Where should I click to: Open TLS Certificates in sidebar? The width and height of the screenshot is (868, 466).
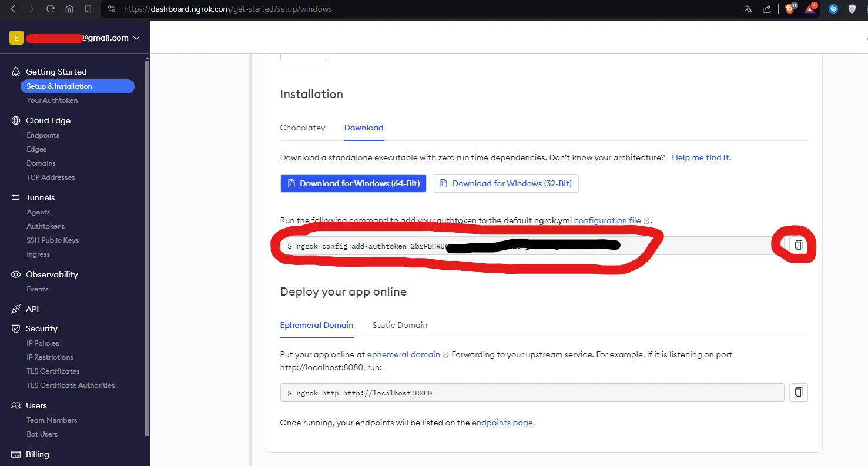[x=53, y=371]
